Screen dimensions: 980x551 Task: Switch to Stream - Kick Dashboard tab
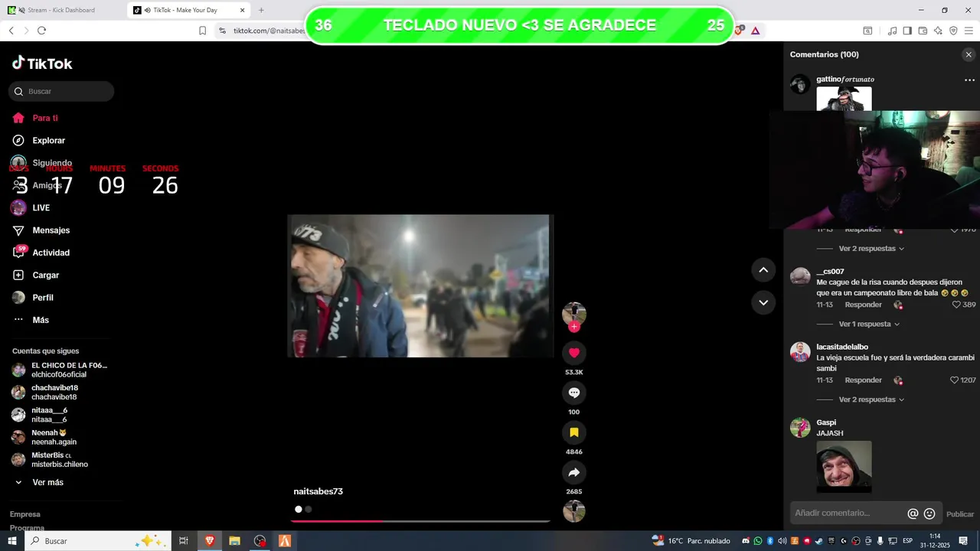pos(61,10)
